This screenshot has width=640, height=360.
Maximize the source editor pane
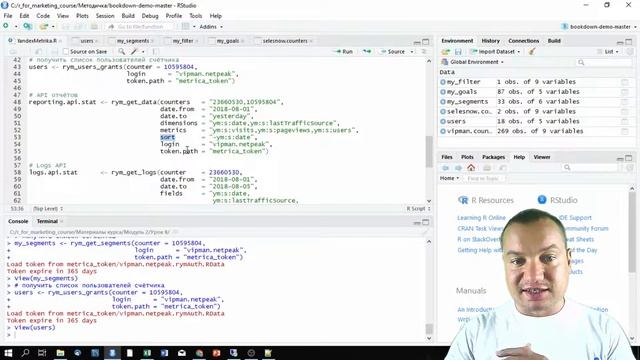[x=426, y=42]
